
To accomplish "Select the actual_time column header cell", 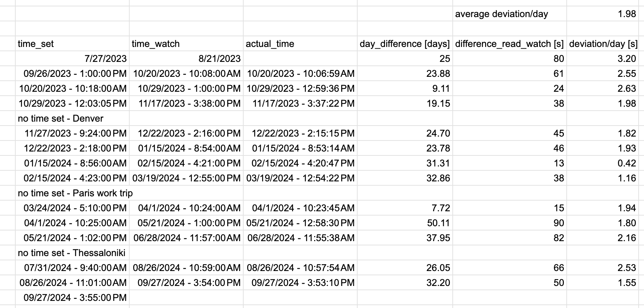I will (300, 44).
